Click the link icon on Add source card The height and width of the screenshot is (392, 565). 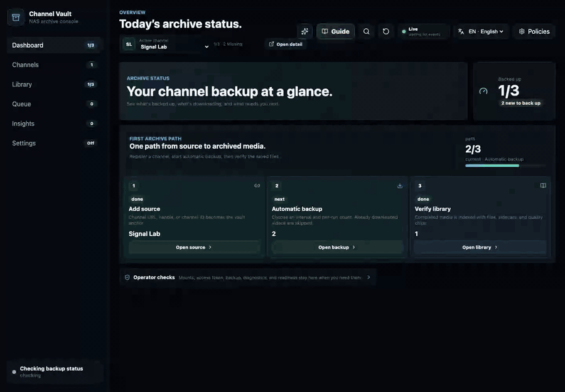pos(257,186)
